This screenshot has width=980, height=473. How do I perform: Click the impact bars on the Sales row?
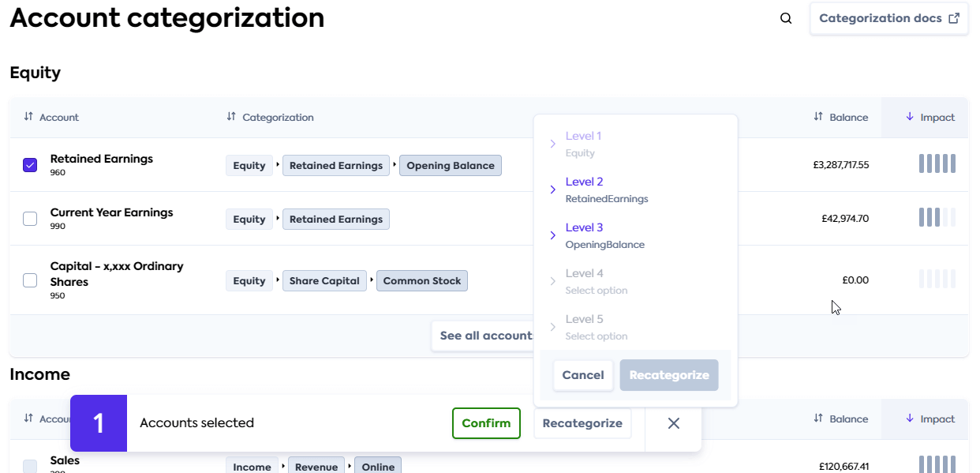coord(937,465)
